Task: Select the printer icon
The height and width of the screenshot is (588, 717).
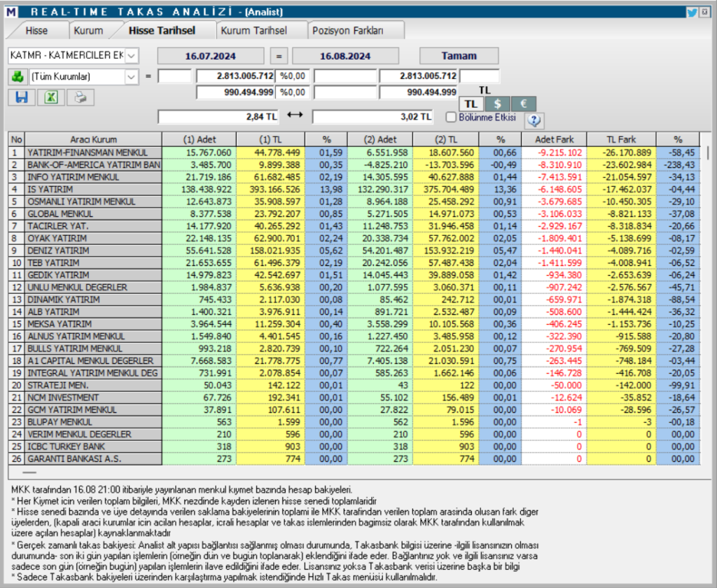Action: tap(79, 97)
